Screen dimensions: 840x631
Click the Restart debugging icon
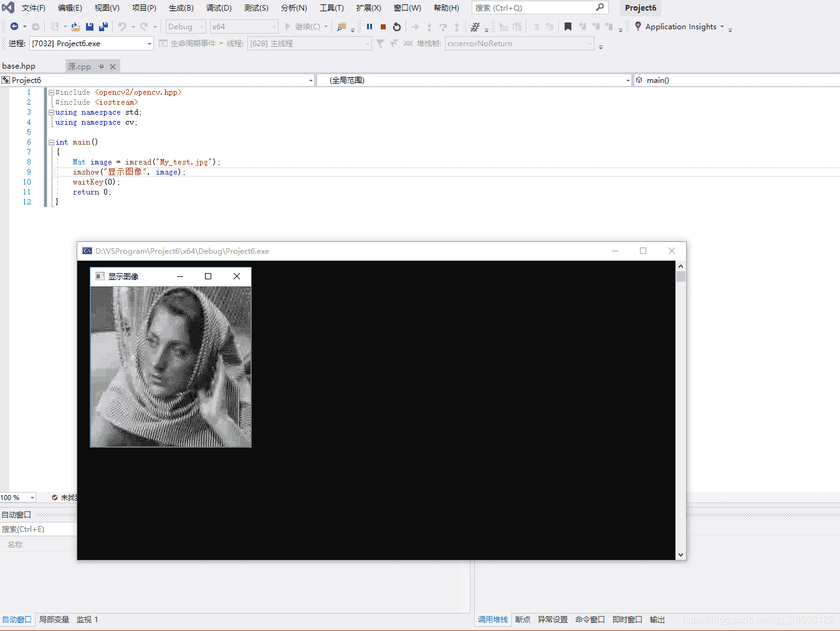point(397,27)
